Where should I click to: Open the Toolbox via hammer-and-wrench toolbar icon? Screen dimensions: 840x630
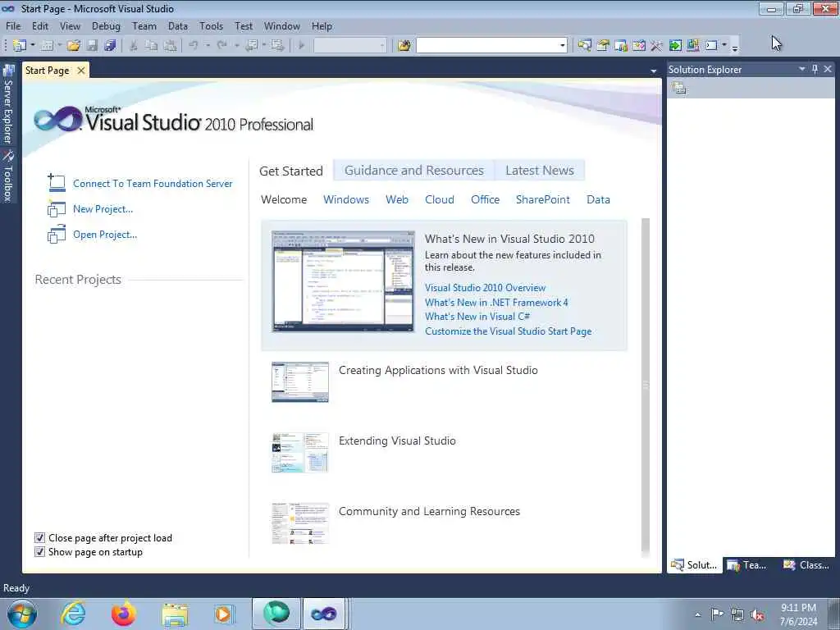tap(656, 46)
